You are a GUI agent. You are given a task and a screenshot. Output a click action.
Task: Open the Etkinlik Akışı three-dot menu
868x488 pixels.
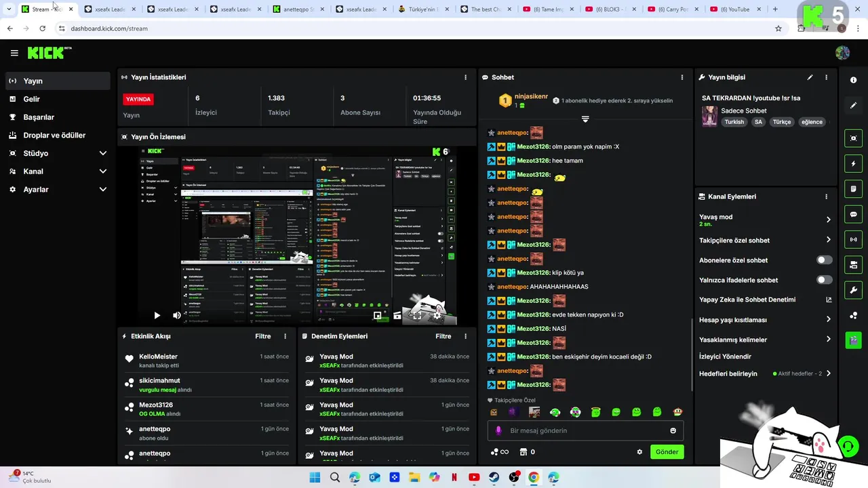pyautogui.click(x=285, y=336)
